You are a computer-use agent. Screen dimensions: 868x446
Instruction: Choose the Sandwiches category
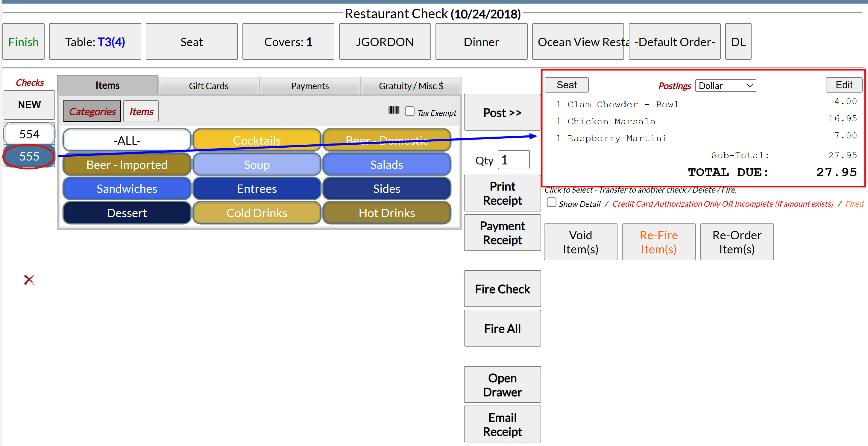[x=127, y=188]
